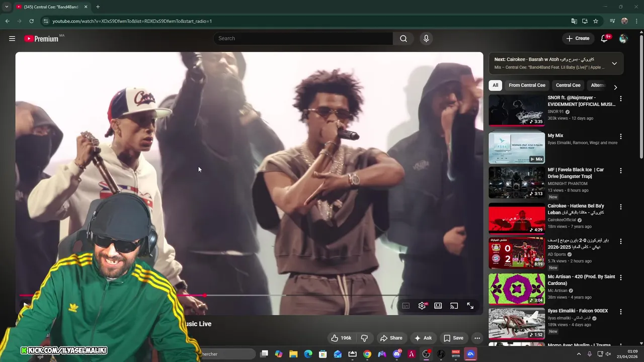Select the Central Cee filter chip

point(568,85)
